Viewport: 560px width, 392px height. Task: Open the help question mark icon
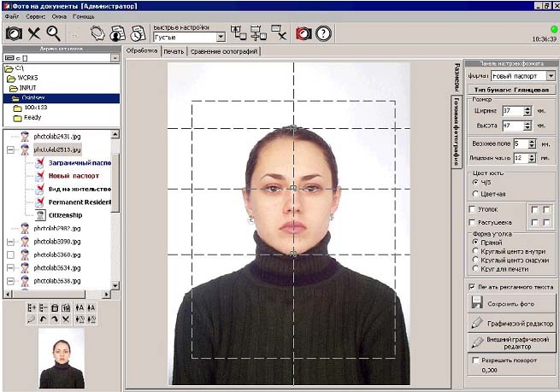point(323,33)
